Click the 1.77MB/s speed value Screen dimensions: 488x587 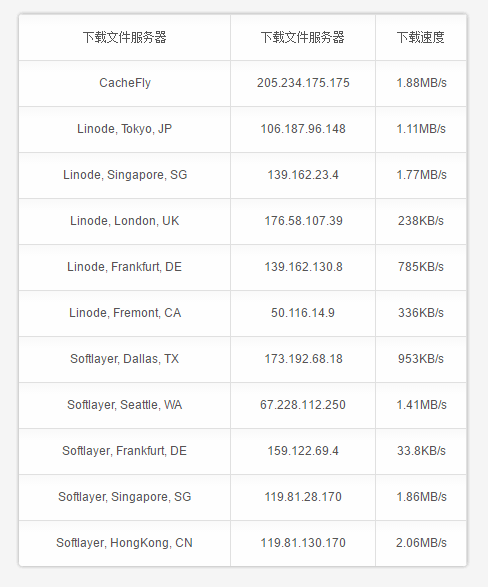(x=421, y=175)
